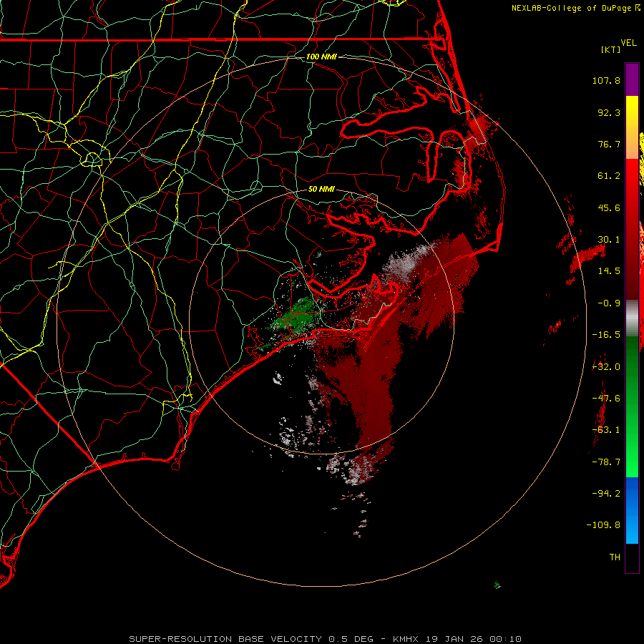The image size is (644, 644).
Task: Click the 30.1 legend value
Action: pyautogui.click(x=609, y=240)
